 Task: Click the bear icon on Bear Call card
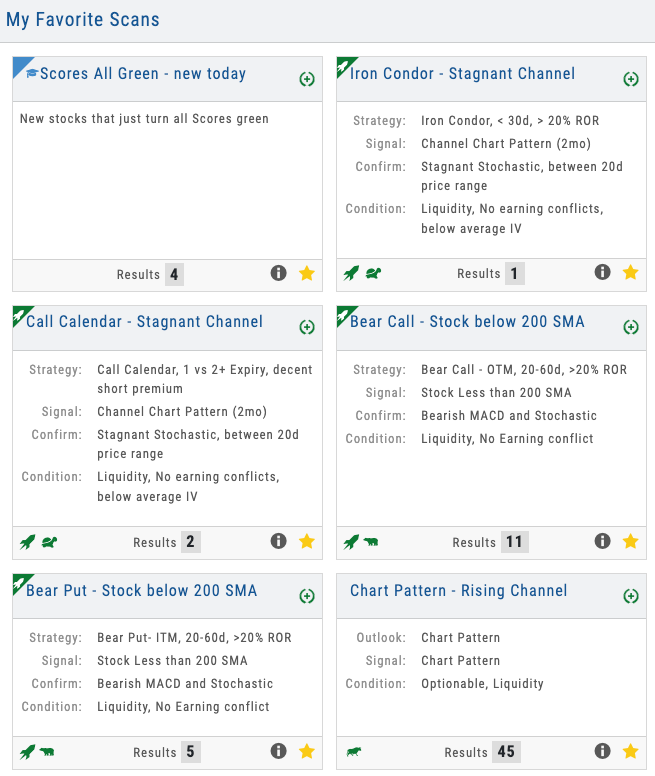coord(371,542)
